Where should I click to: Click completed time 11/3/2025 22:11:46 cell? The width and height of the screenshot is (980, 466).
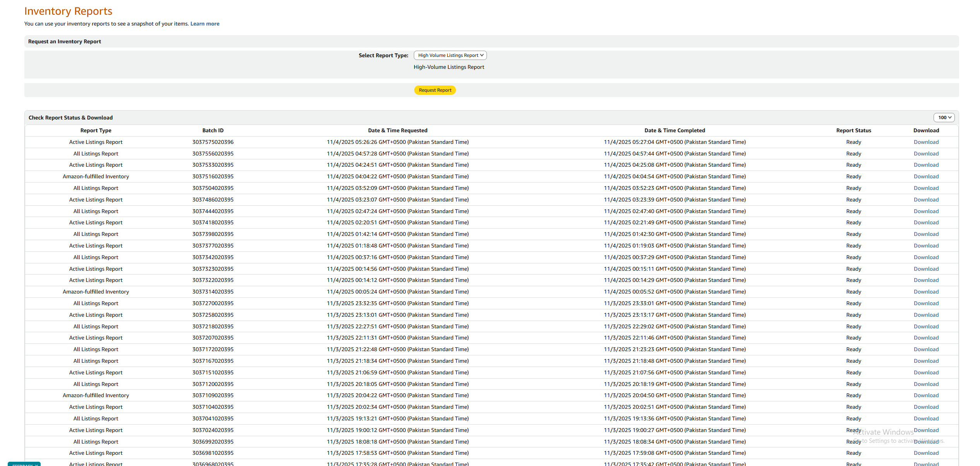675,338
